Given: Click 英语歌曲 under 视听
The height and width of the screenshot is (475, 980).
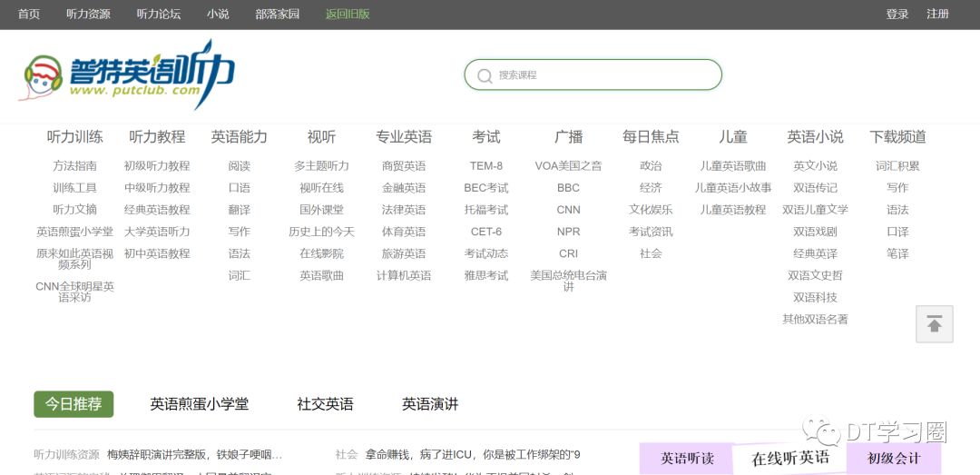Looking at the screenshot, I should (x=321, y=275).
